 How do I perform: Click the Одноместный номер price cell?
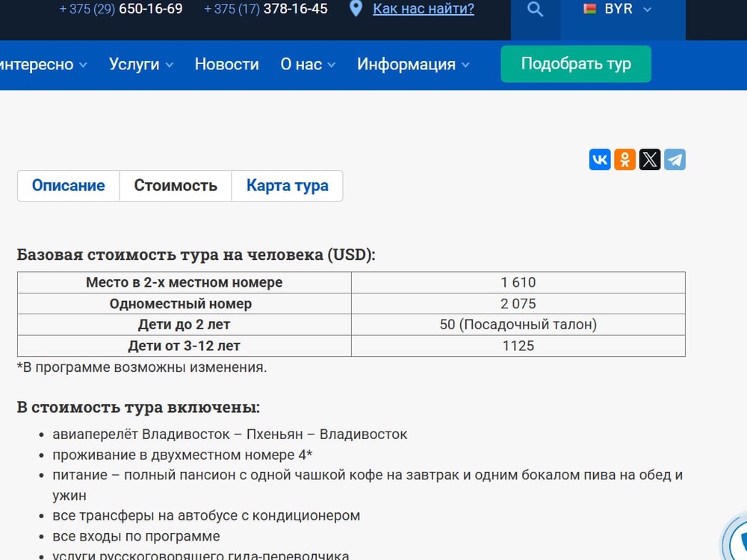click(x=518, y=303)
